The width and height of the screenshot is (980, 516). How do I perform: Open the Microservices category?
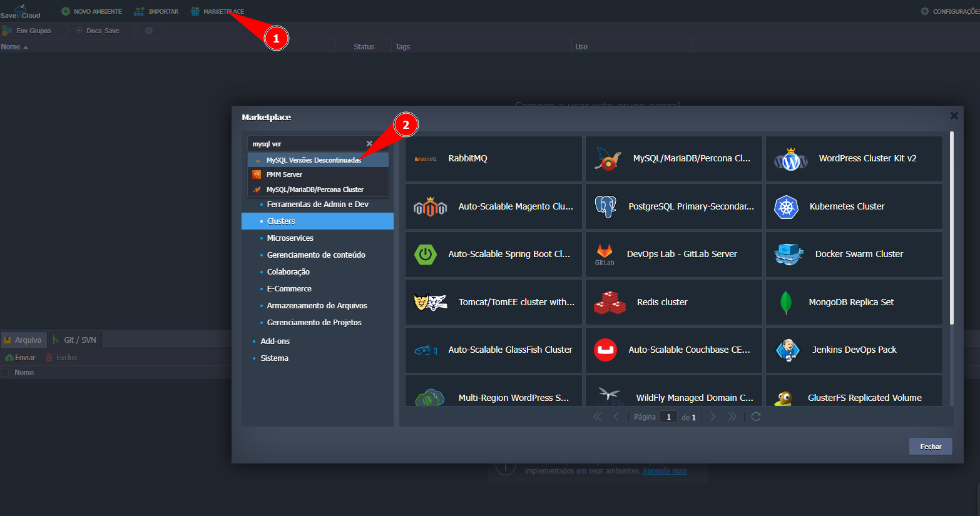(290, 238)
